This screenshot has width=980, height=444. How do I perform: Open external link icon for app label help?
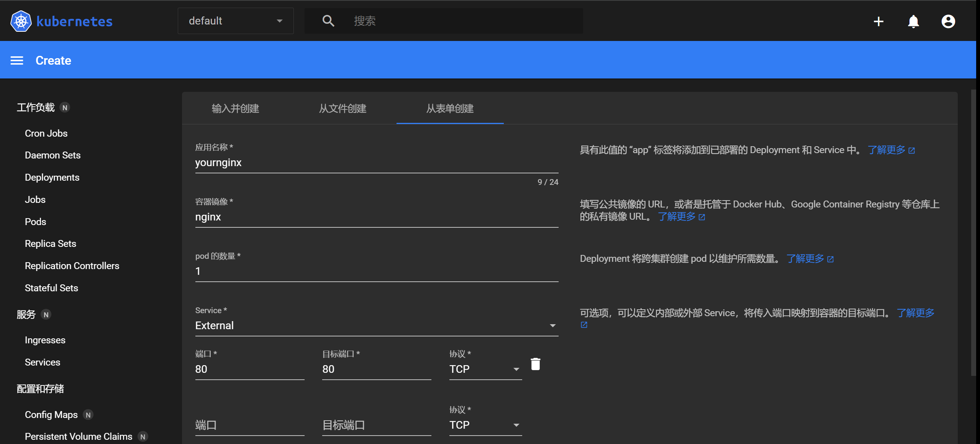(x=912, y=151)
